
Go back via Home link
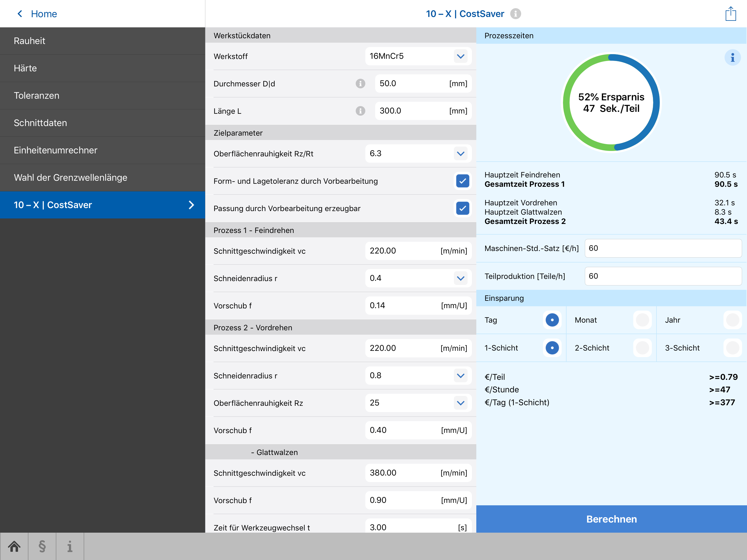(x=37, y=14)
